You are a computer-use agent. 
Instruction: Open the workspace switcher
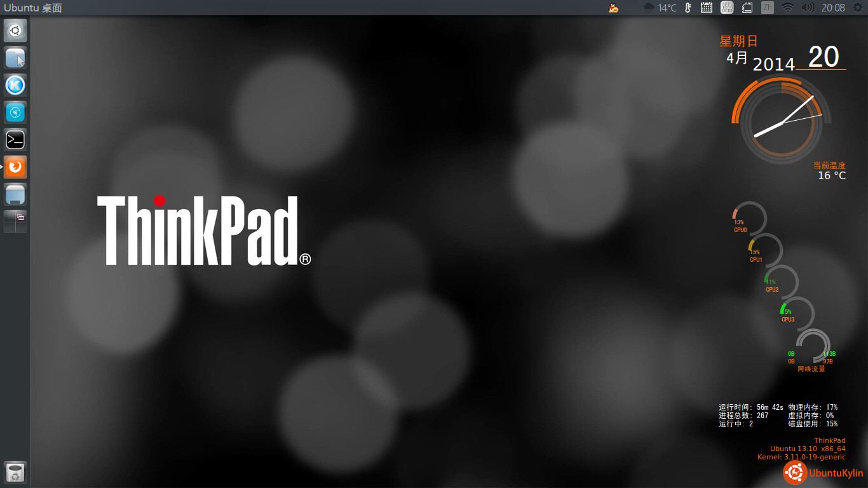tap(15, 221)
